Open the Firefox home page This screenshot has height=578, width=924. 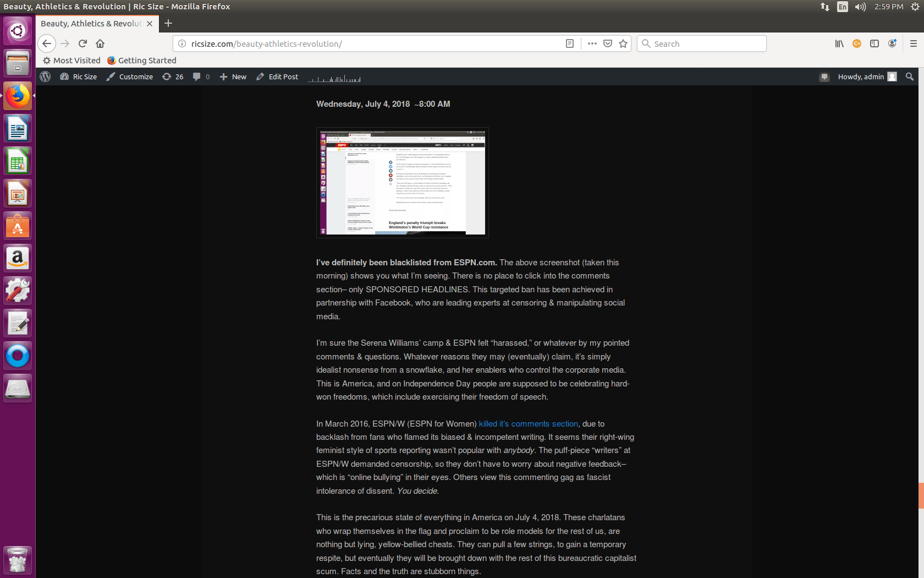pos(100,43)
